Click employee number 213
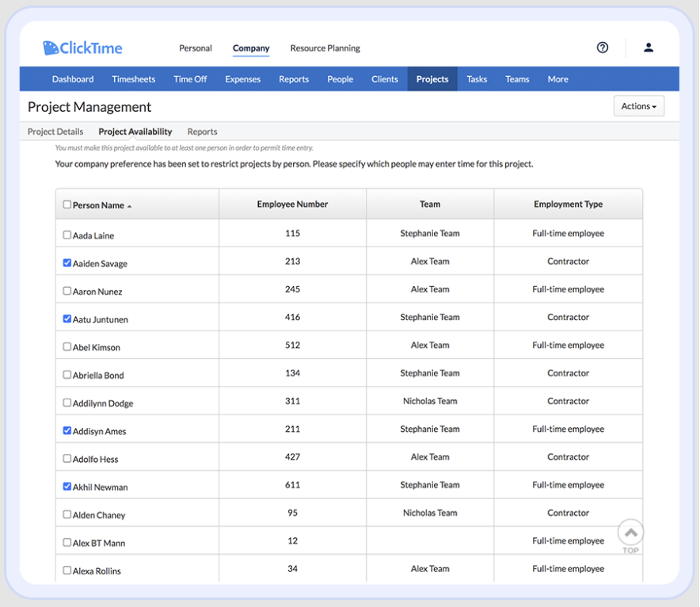Image resolution: width=700 pixels, height=607 pixels. pyautogui.click(x=292, y=262)
